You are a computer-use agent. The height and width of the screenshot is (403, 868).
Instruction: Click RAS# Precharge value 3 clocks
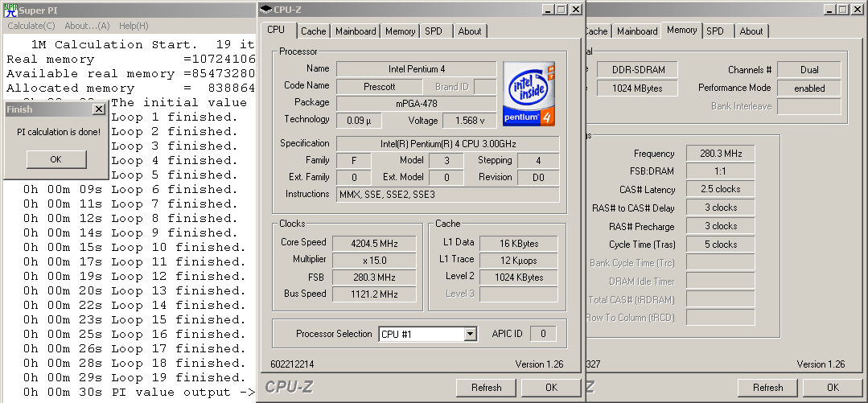(x=721, y=226)
